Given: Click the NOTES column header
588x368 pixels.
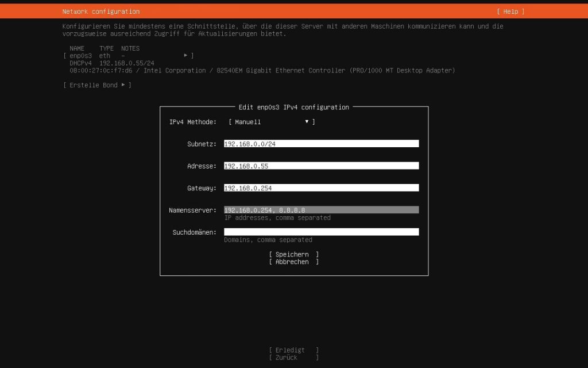Looking at the screenshot, I should 130,48.
